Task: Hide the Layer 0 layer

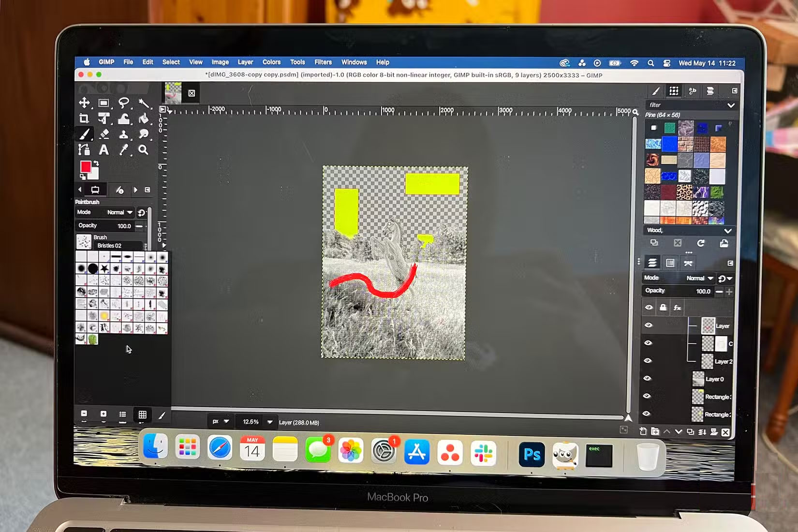Action: tap(648, 379)
